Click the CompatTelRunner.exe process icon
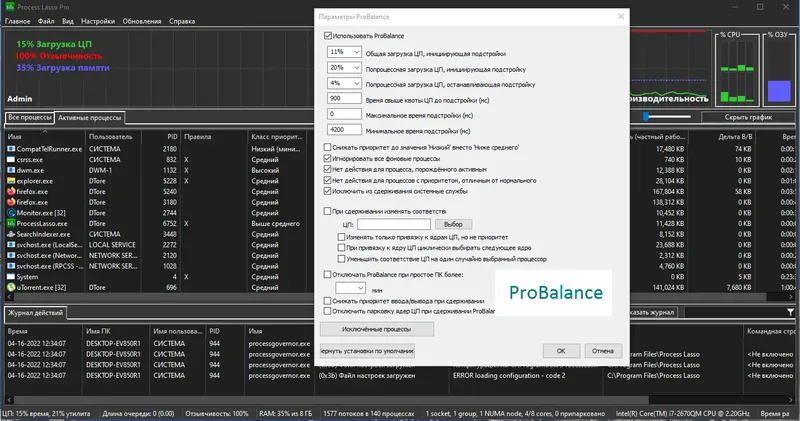 (11, 149)
